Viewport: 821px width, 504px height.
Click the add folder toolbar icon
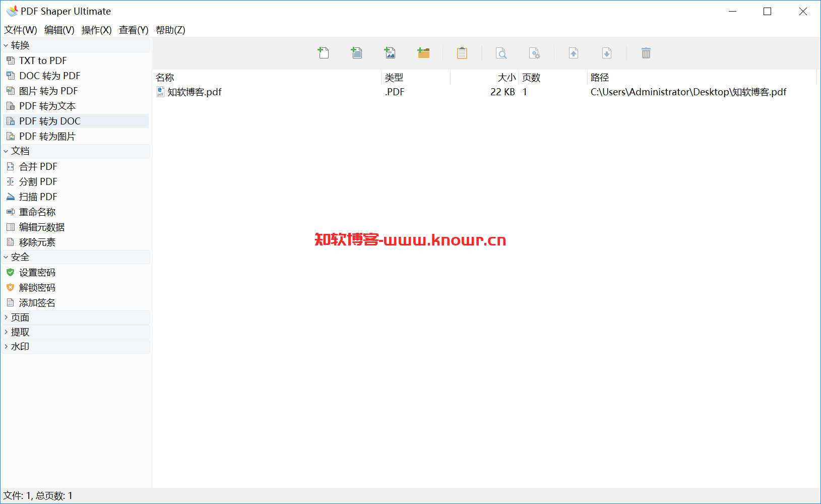(423, 52)
